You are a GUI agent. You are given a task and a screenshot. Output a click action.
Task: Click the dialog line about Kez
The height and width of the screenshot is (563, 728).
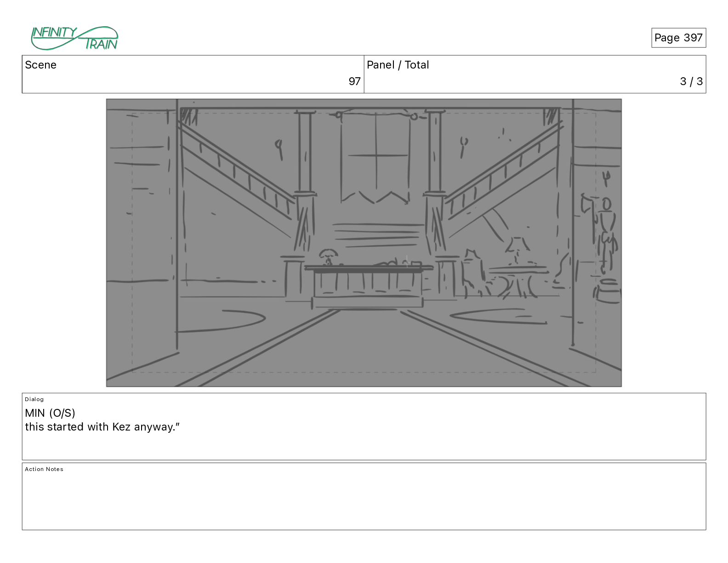(102, 427)
